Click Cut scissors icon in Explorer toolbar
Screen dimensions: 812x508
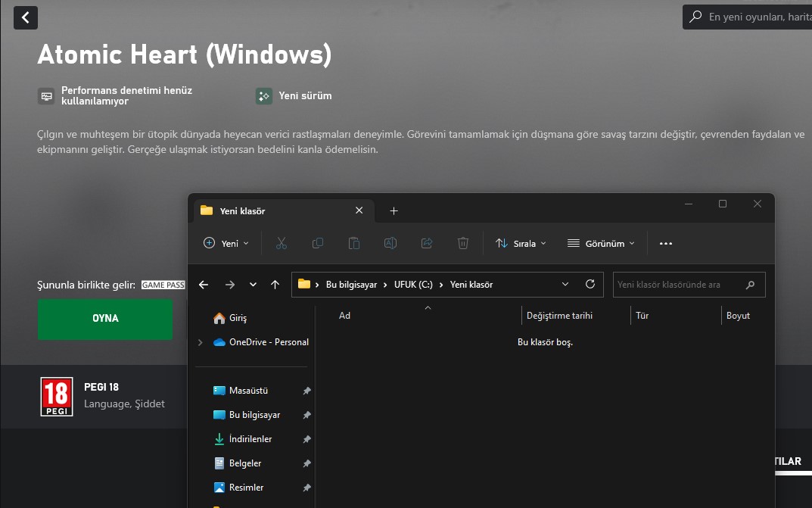[x=282, y=243]
